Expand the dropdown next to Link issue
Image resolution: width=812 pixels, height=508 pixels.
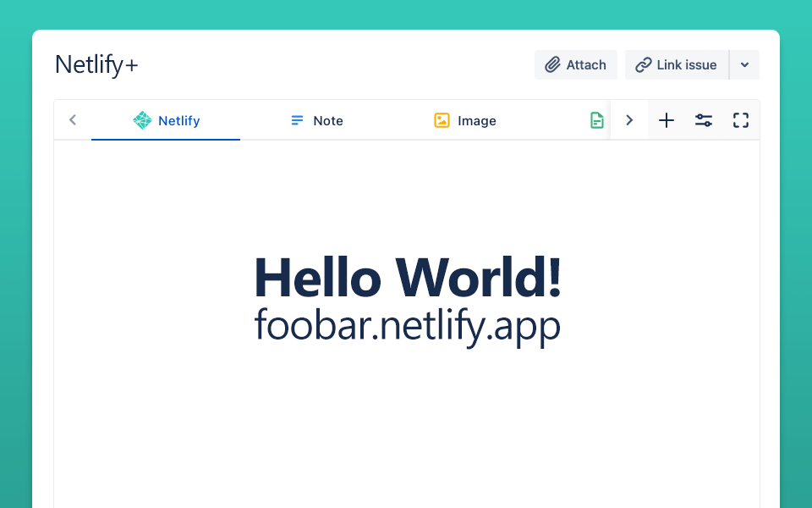(744, 65)
